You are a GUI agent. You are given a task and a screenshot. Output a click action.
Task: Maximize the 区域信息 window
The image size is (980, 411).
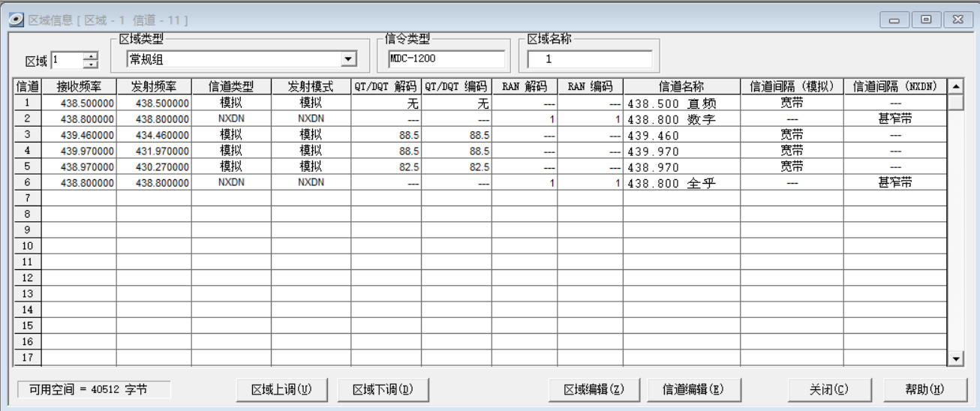[927, 19]
